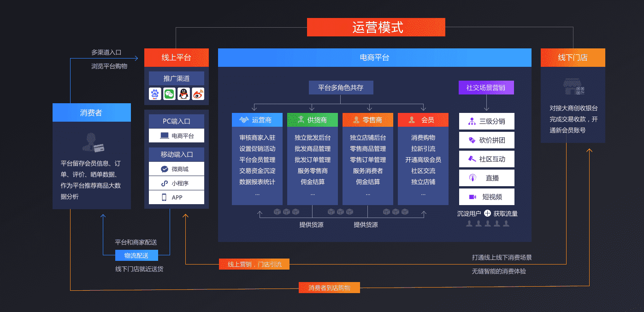Click the orange 线上营销,门店引流 label

point(254,264)
